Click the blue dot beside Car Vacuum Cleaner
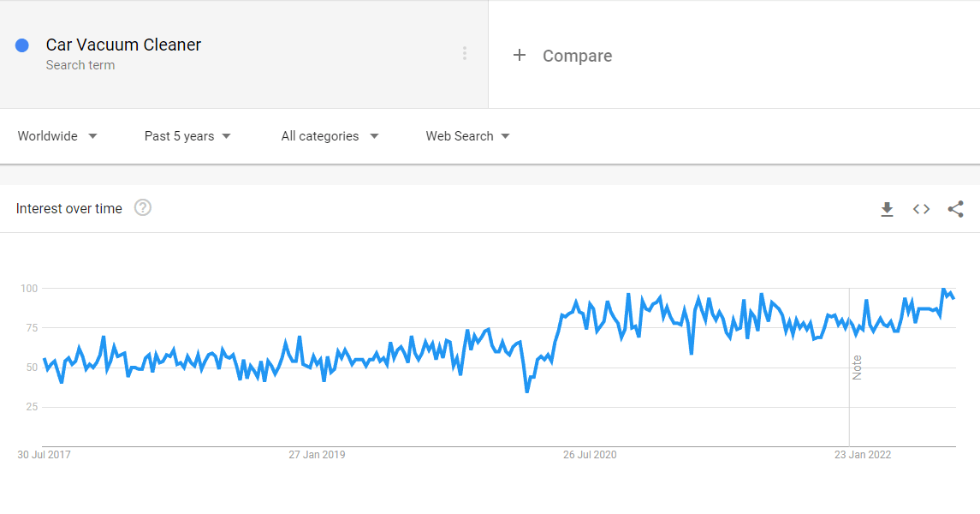Image resolution: width=980 pixels, height=514 pixels. [22, 45]
